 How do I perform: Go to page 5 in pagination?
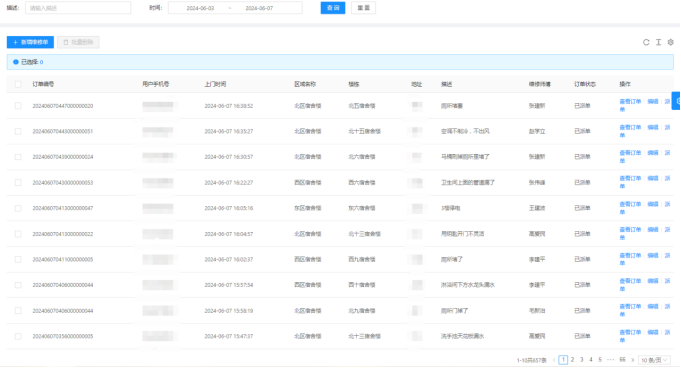click(x=600, y=360)
